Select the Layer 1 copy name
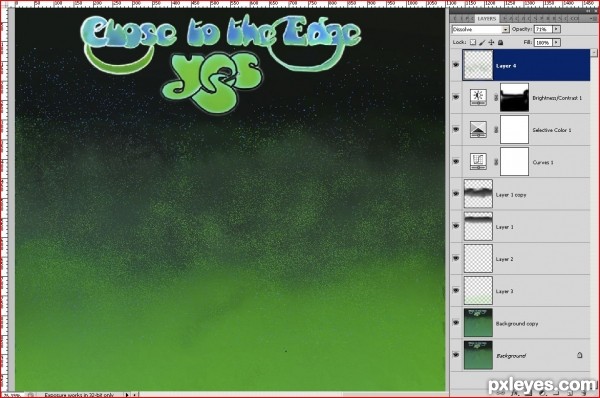Screen dimensions: 600x398 511,195
